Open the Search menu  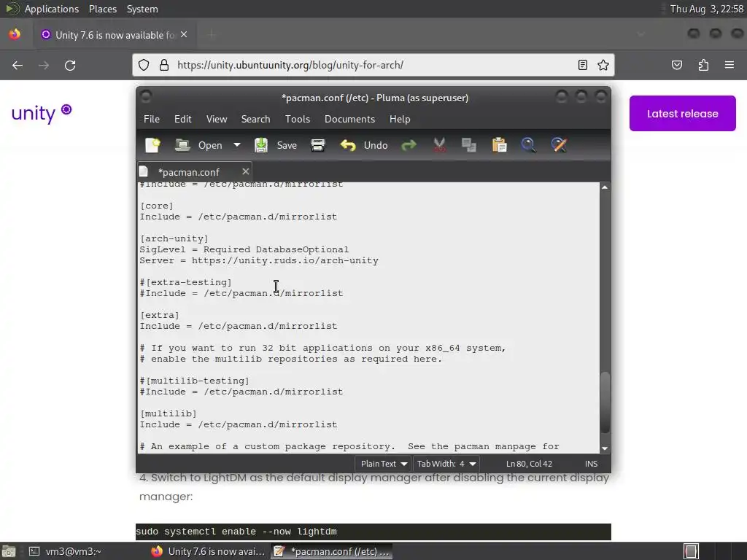click(x=255, y=119)
